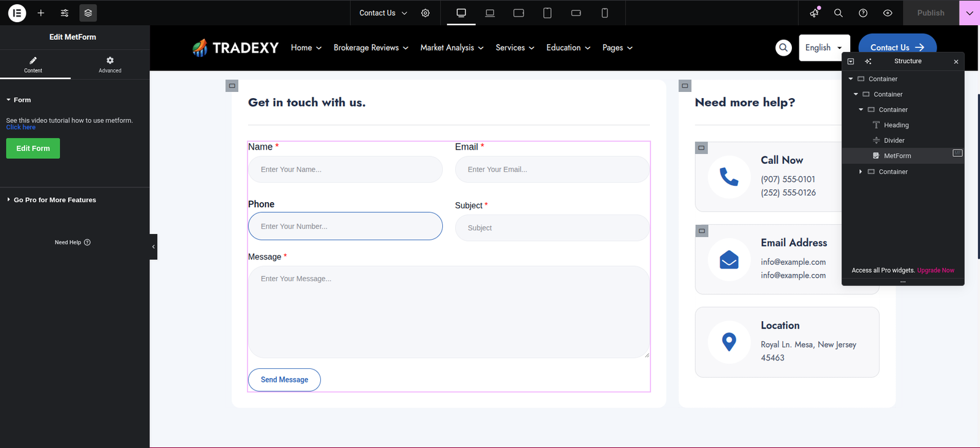Open the Contact Us page dropdown
The height and width of the screenshot is (448, 980).
click(x=383, y=13)
